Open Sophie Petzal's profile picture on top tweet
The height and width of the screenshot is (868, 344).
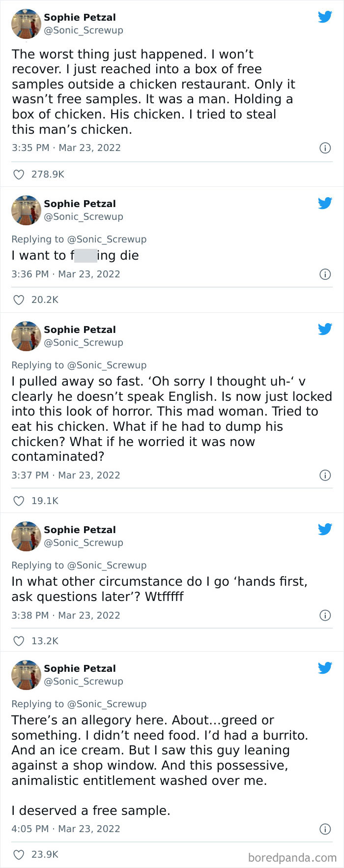tap(26, 24)
